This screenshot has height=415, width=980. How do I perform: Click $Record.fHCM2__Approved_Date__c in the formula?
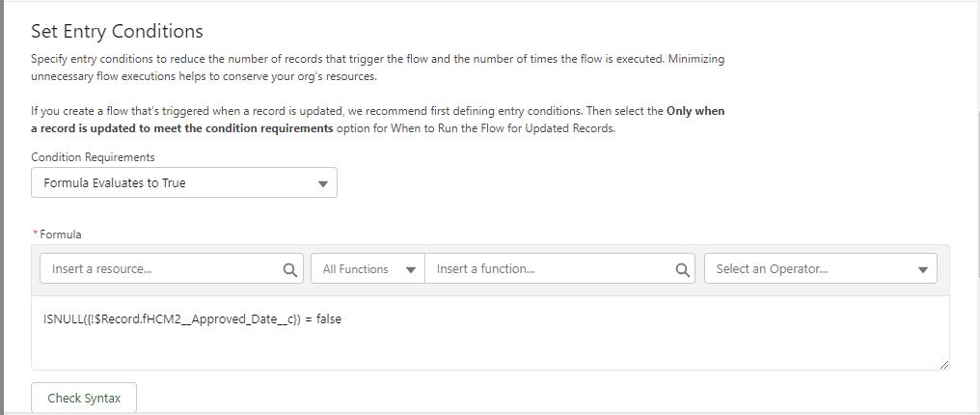point(193,319)
